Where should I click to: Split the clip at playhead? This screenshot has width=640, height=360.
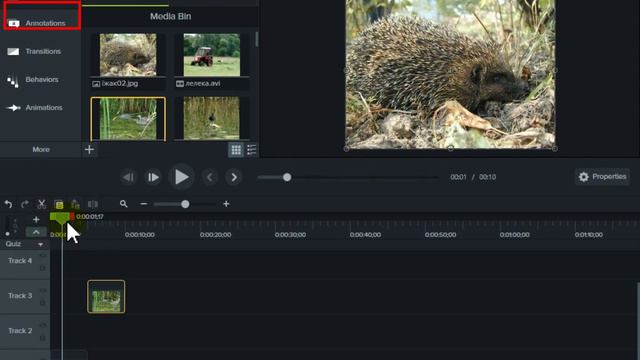pyautogui.click(x=93, y=204)
